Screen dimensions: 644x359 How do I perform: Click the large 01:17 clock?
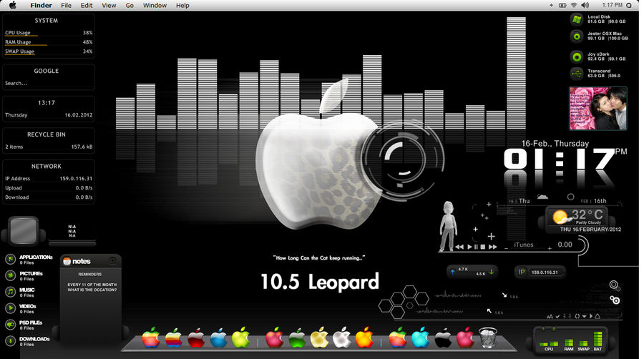[559, 159]
